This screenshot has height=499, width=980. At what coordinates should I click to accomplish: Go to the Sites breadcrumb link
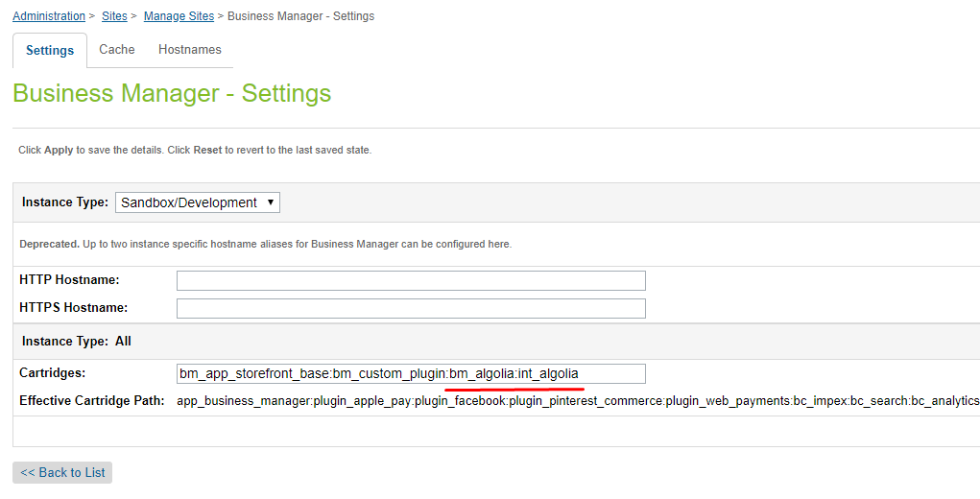(114, 16)
